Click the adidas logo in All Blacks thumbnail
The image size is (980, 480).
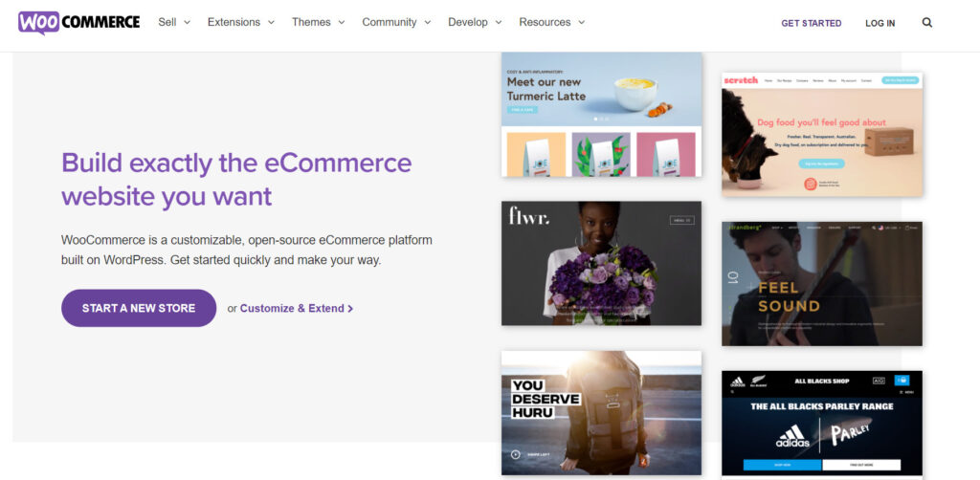coord(793,436)
